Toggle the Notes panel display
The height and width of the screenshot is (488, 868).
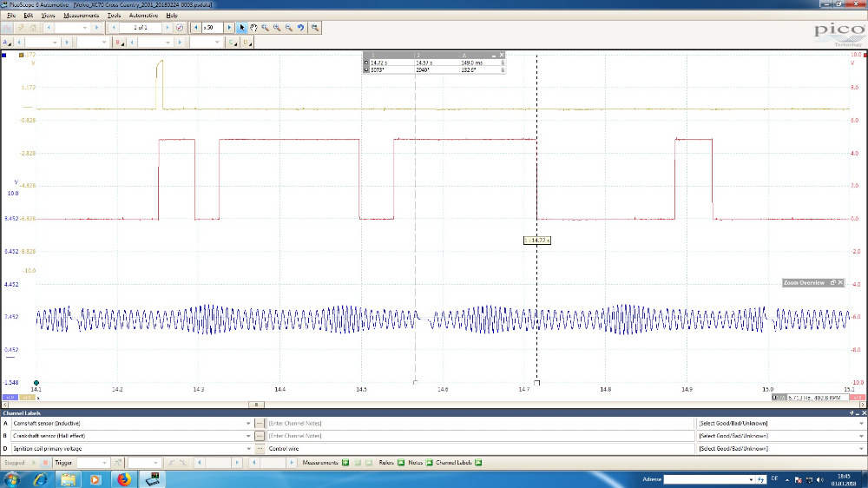(429, 463)
